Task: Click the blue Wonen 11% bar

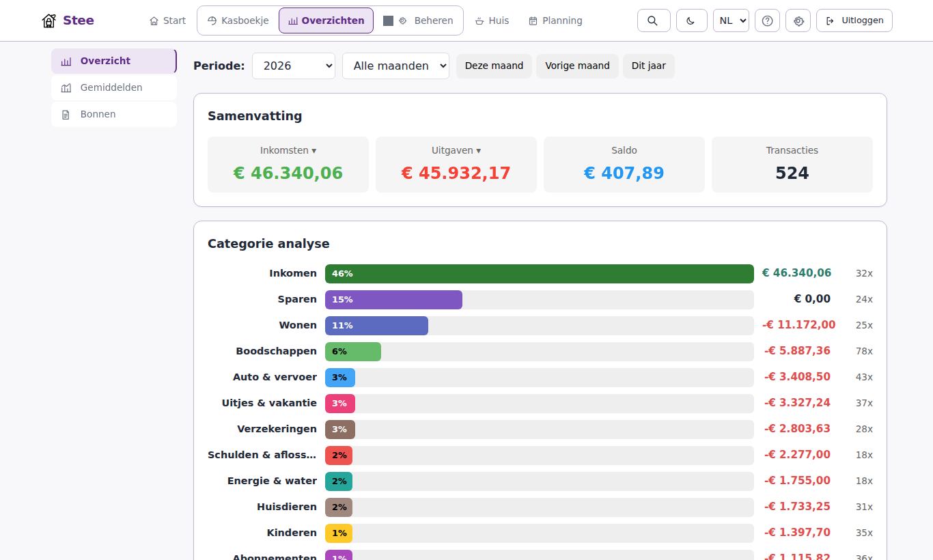Action: point(376,325)
